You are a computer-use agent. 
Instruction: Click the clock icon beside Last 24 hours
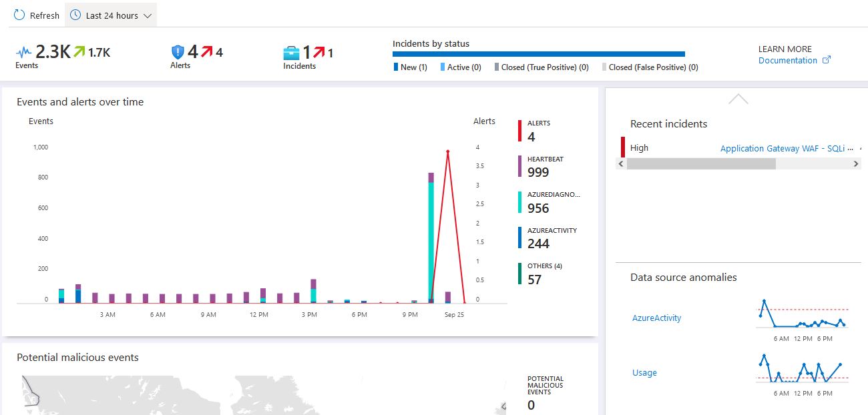coord(76,15)
